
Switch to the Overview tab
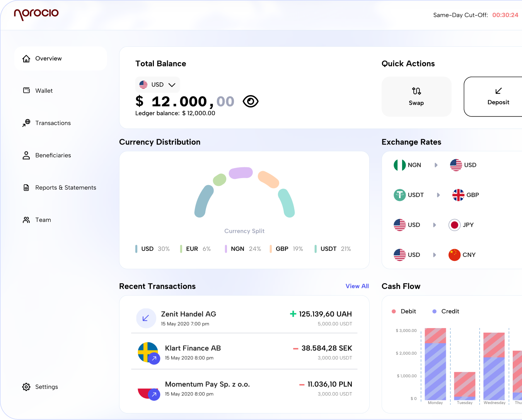[x=48, y=58]
